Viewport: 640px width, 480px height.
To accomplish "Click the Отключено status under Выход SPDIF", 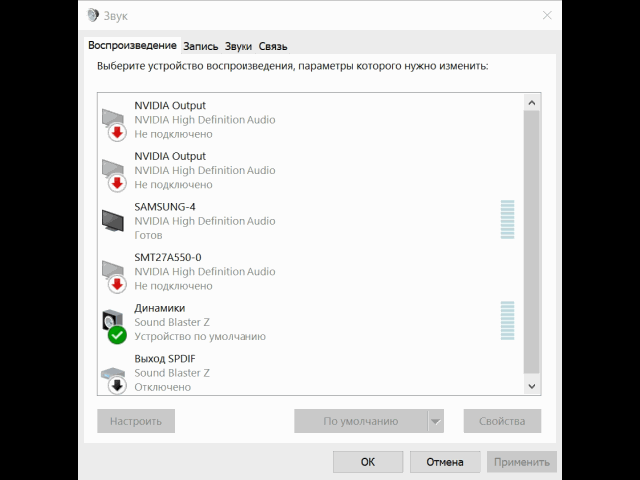I will (x=162, y=387).
